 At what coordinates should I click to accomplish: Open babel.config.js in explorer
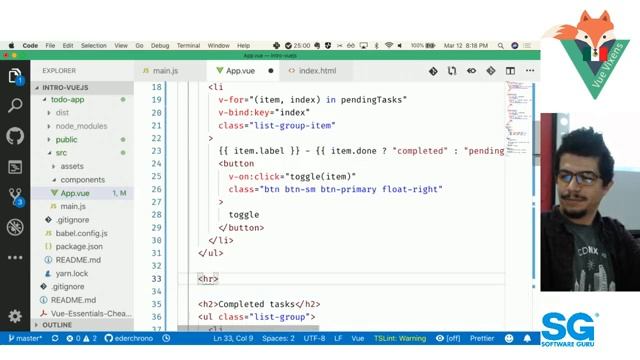click(82, 233)
